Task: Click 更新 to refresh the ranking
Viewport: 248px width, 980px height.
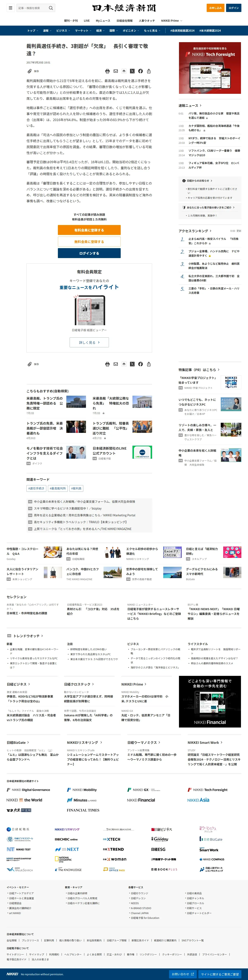Action: pos(239,231)
